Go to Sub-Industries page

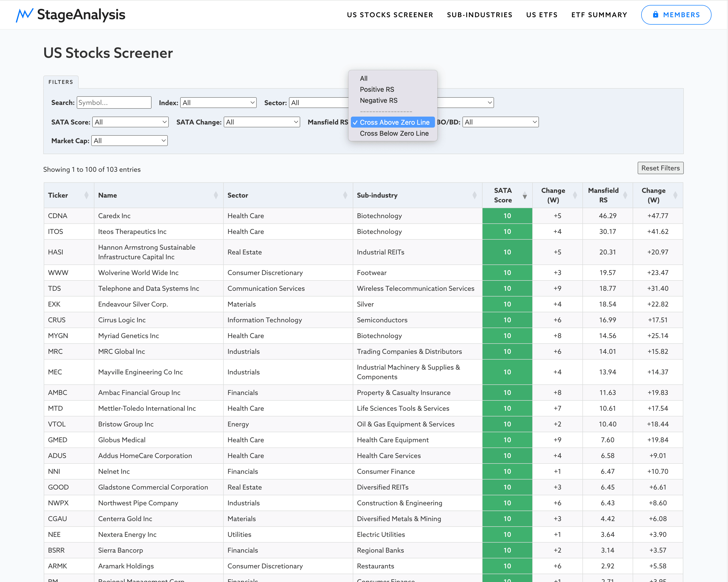tap(479, 15)
